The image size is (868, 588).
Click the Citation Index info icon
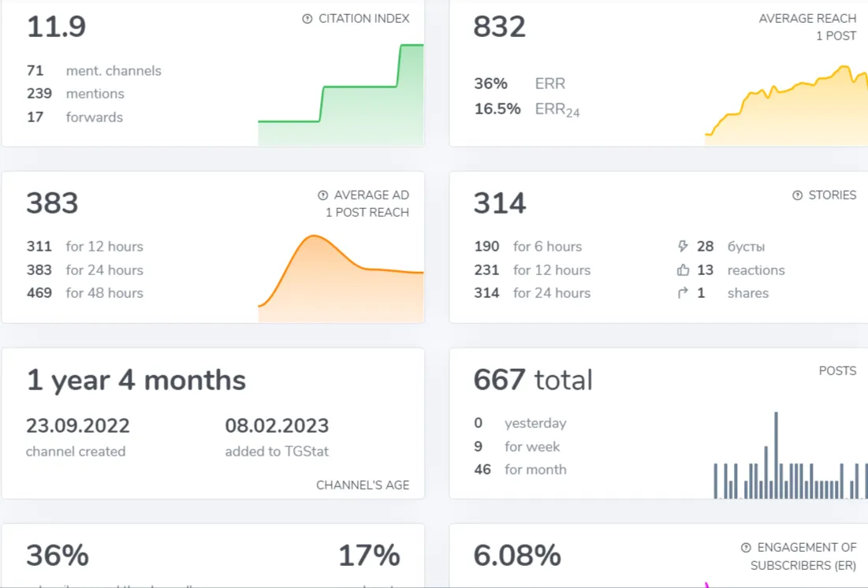coord(307,19)
